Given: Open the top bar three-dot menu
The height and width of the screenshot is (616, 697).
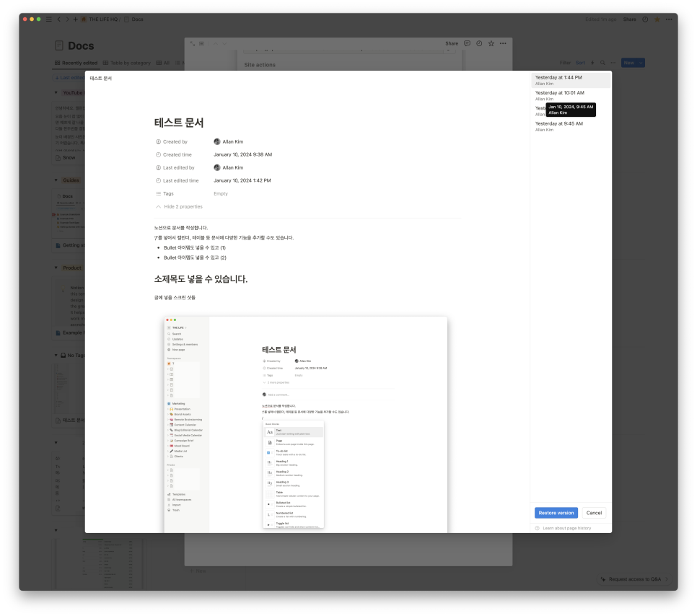Looking at the screenshot, I should (x=669, y=19).
